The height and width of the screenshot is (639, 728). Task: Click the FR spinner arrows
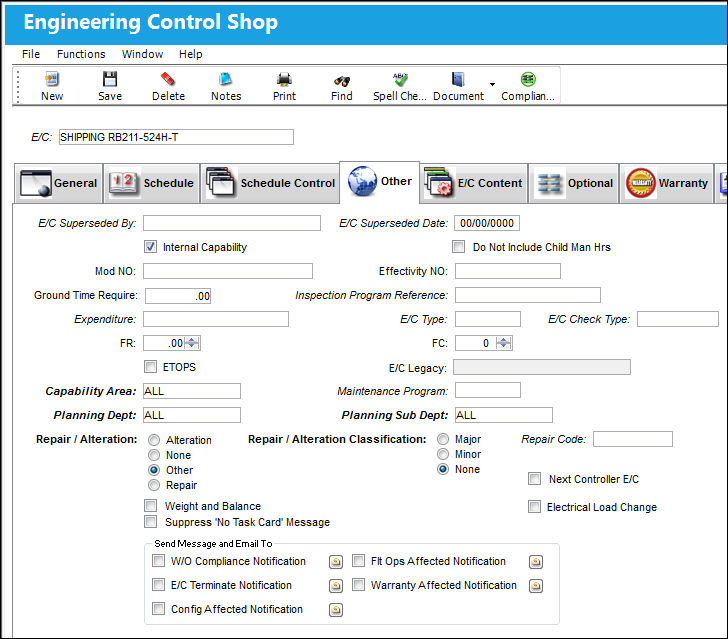(192, 343)
